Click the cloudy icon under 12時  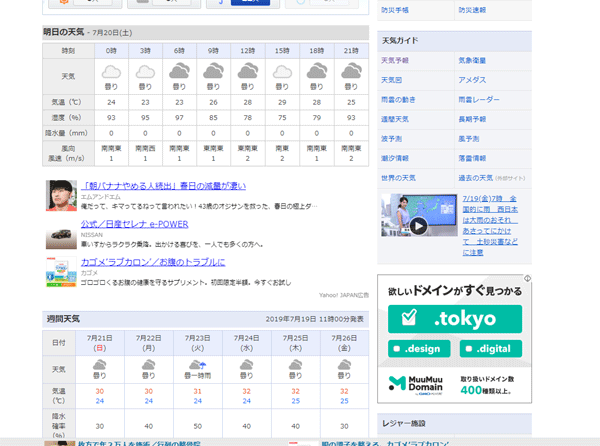pyautogui.click(x=248, y=72)
